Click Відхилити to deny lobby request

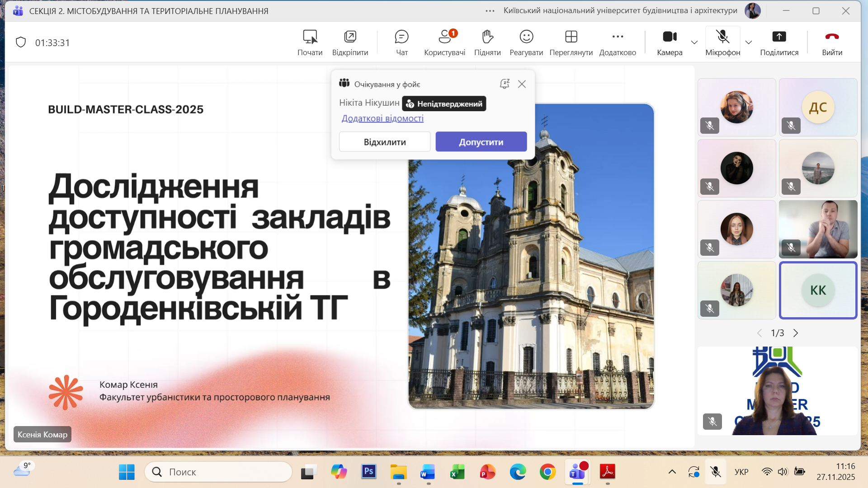(x=385, y=142)
